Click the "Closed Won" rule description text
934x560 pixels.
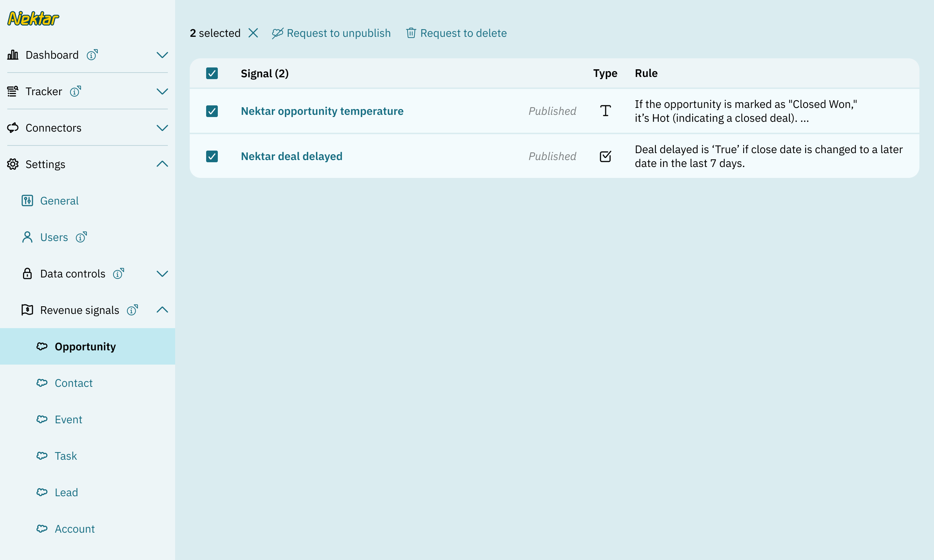coord(746,111)
